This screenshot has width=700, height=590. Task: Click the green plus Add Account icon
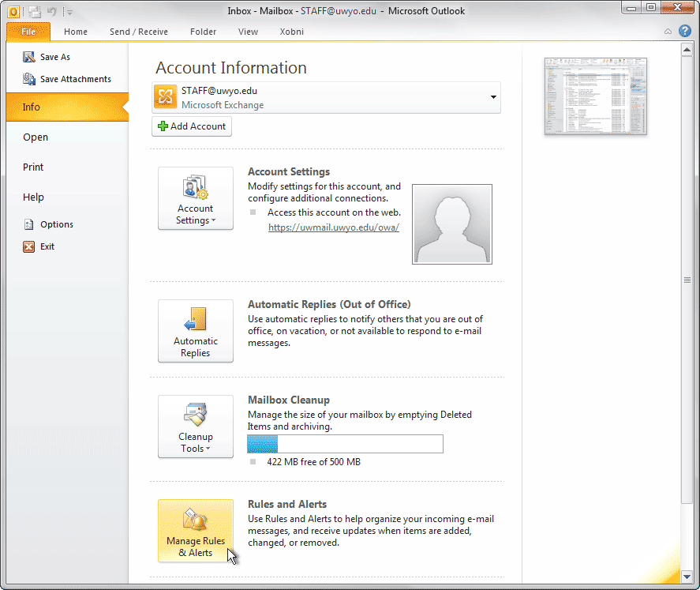coord(163,126)
